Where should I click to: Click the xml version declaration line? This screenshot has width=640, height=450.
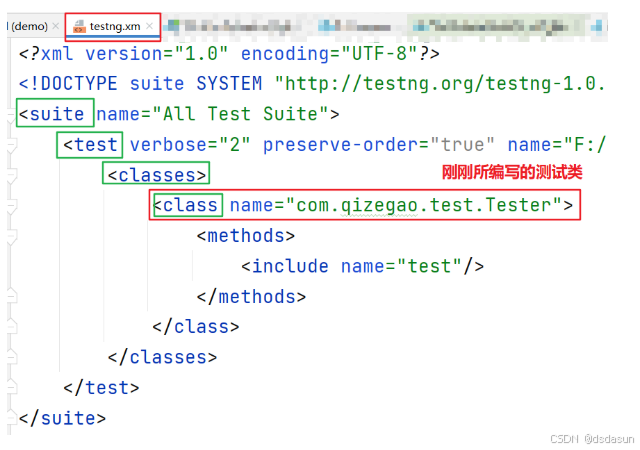click(x=229, y=53)
